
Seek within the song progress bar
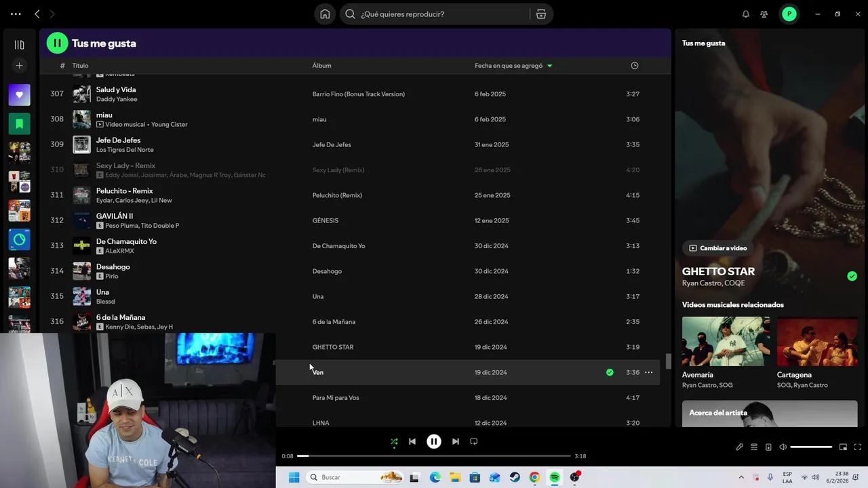point(434,456)
